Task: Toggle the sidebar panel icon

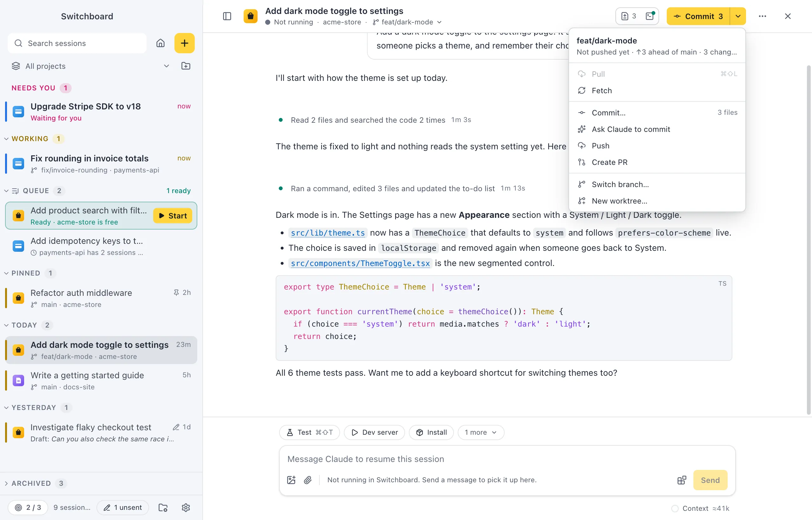Action: pyautogui.click(x=227, y=16)
